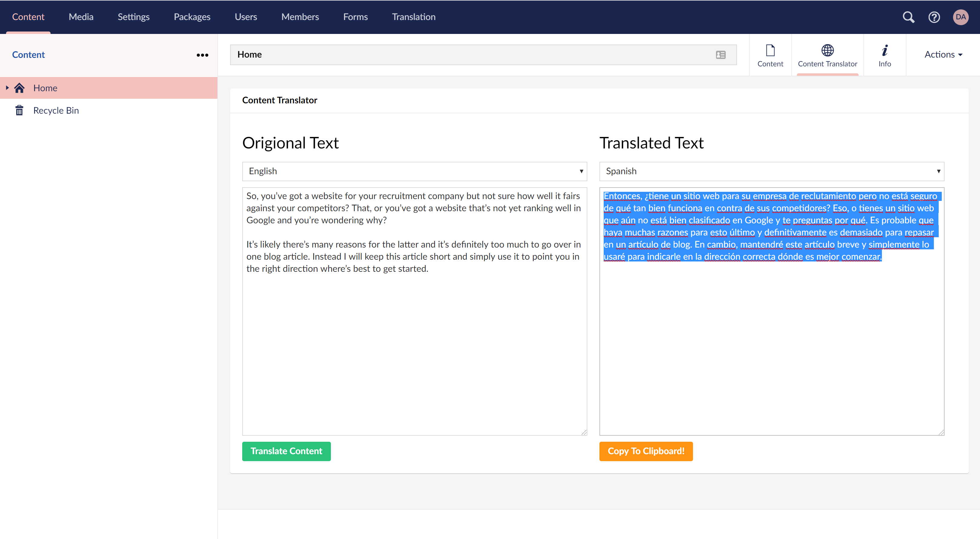Open the Actions dropdown menu
Viewport: 980px width, 539px height.
click(943, 55)
